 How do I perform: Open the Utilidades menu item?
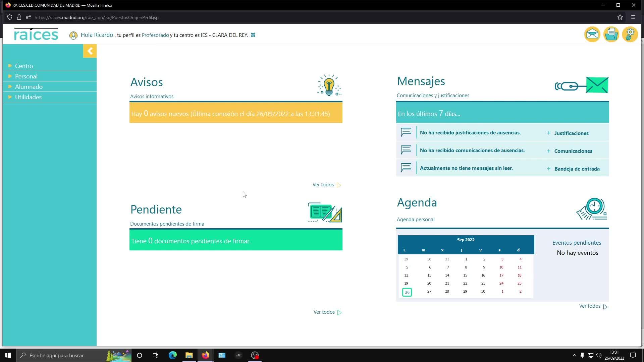(28, 97)
